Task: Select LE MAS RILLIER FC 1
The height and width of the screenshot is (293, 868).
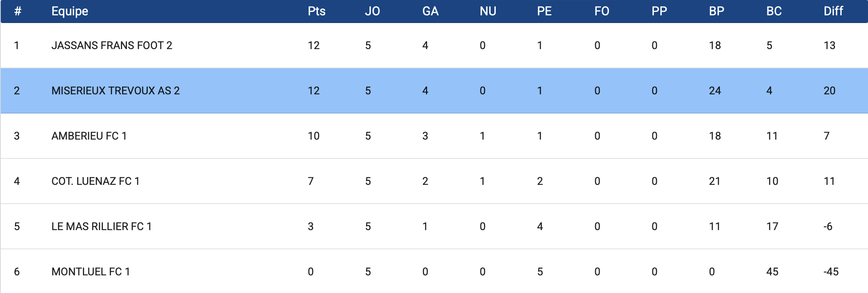Action: tap(101, 226)
